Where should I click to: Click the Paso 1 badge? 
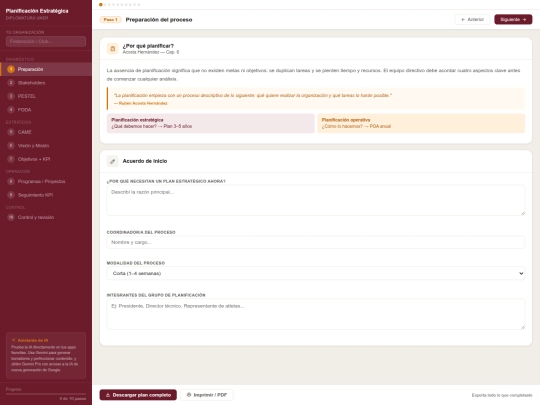pyautogui.click(x=111, y=20)
